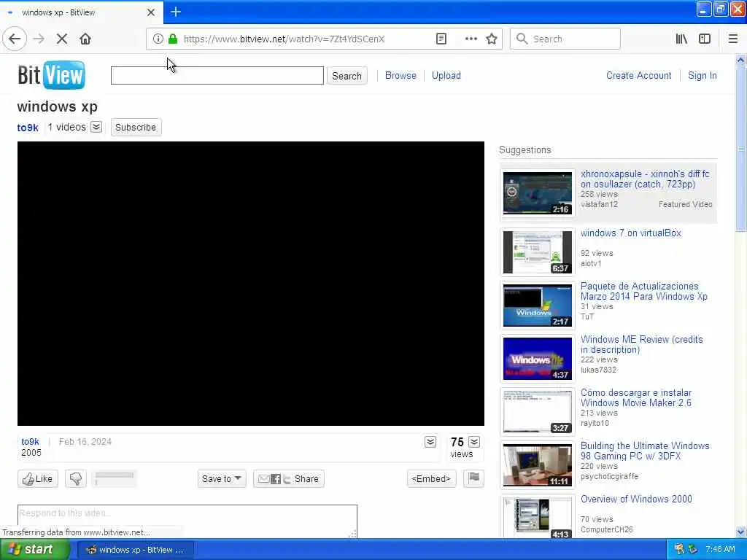Click the like ratio bar
This screenshot has height=560, width=747.
click(115, 478)
